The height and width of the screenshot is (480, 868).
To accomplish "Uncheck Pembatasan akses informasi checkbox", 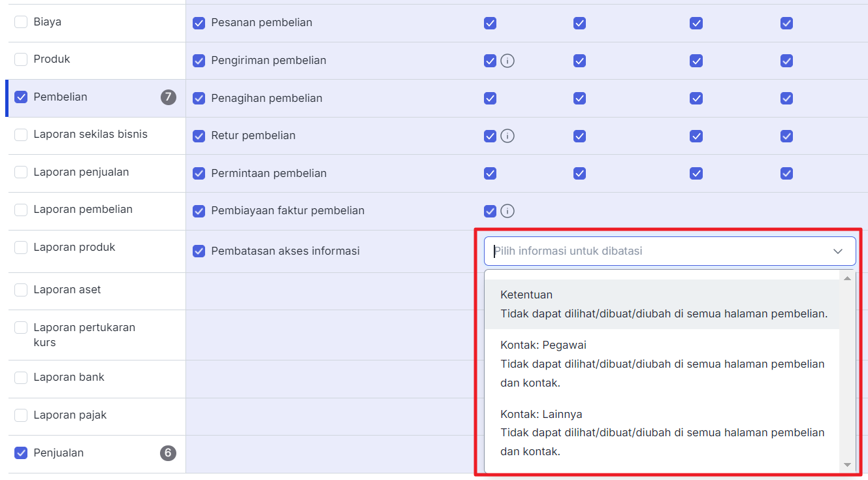I will coord(199,251).
